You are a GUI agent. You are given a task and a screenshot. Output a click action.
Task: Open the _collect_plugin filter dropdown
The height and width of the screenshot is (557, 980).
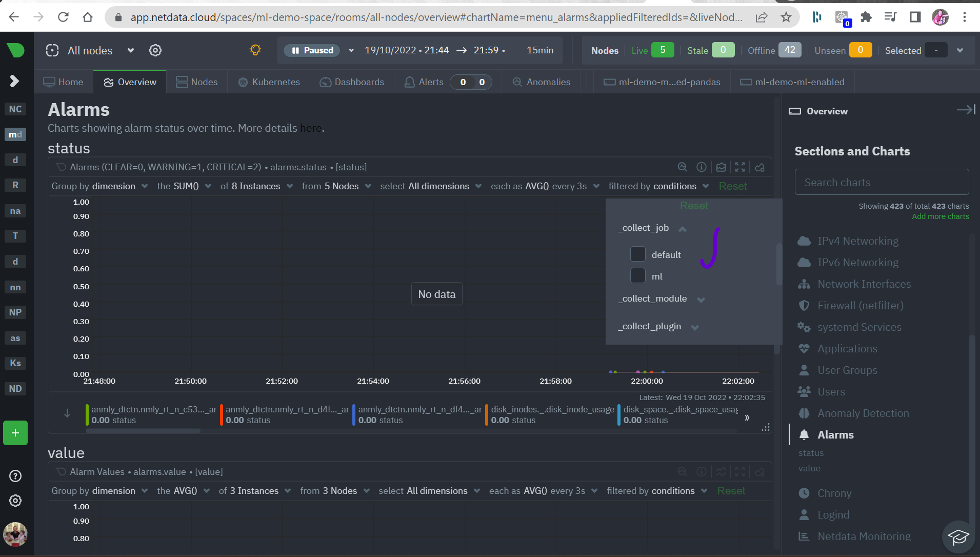pyautogui.click(x=695, y=326)
